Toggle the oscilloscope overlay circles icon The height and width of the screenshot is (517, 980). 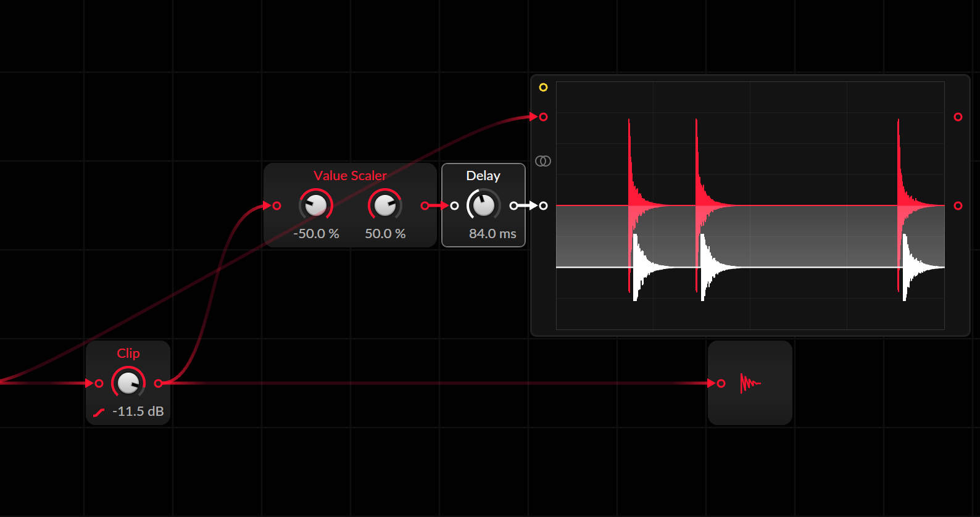(543, 161)
